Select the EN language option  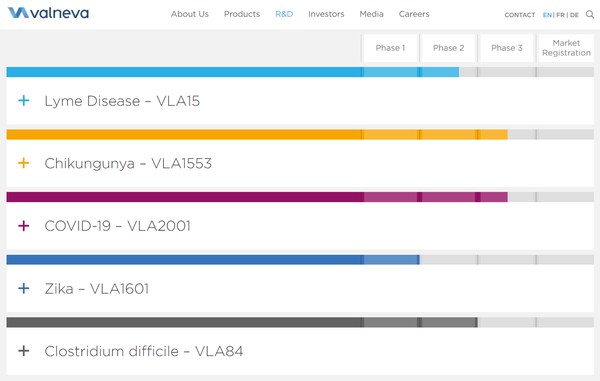[547, 15]
